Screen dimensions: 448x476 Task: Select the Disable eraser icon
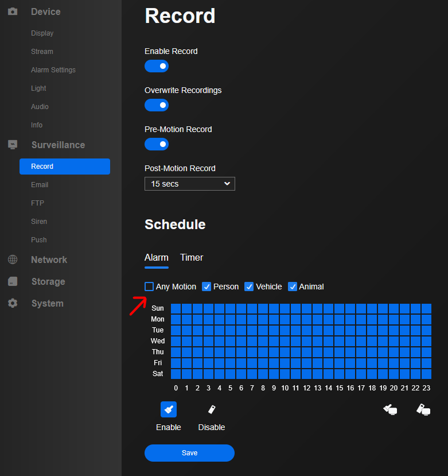212,409
